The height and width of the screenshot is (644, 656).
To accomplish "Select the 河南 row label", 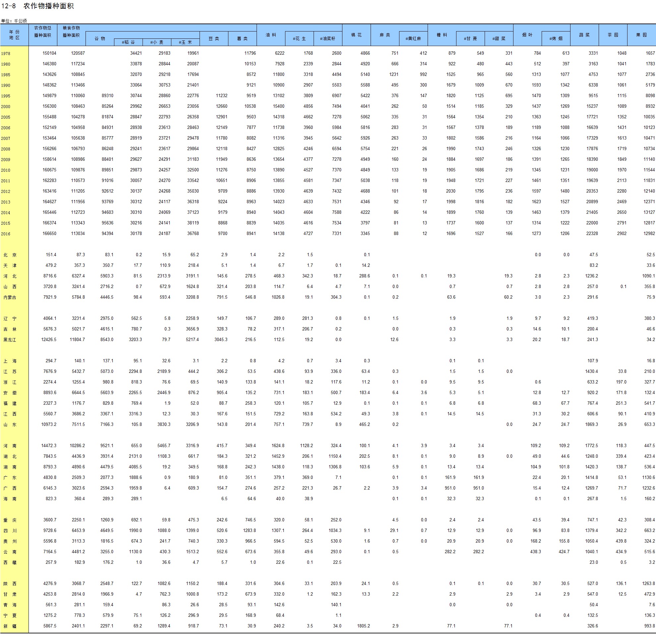I will (10, 446).
